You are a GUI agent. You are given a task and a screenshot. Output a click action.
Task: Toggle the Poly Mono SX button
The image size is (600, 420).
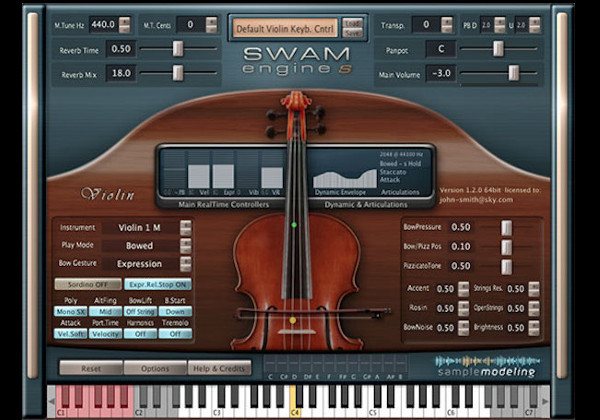(70, 312)
